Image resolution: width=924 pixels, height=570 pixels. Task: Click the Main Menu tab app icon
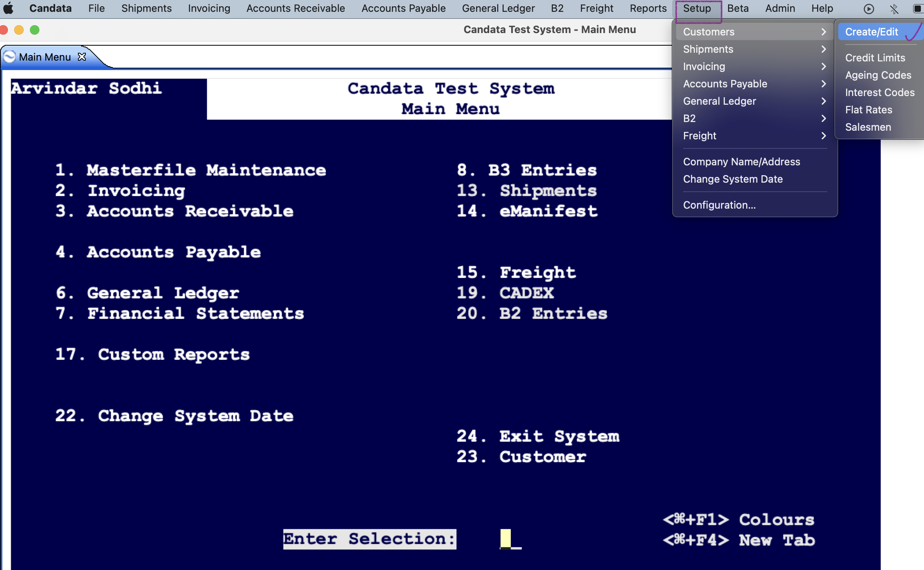[9, 57]
